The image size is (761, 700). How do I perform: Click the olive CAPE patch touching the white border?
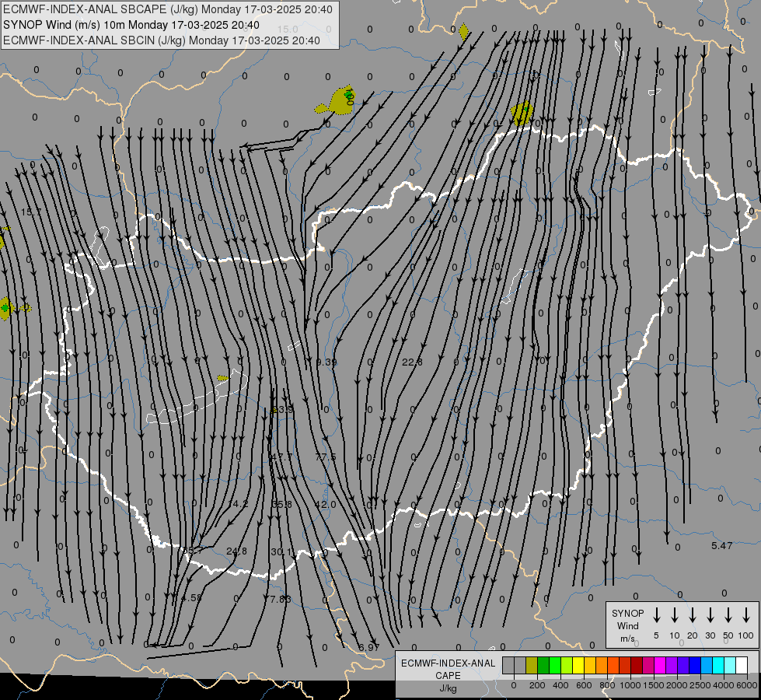click(x=522, y=114)
